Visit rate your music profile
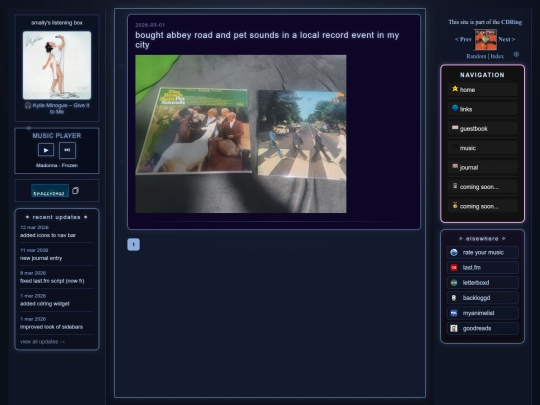 [x=482, y=252]
